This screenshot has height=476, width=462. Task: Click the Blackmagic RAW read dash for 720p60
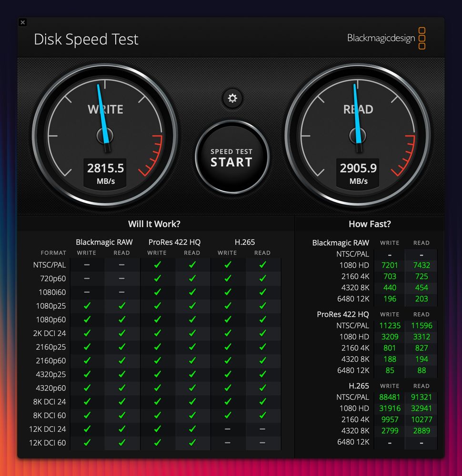122,278
